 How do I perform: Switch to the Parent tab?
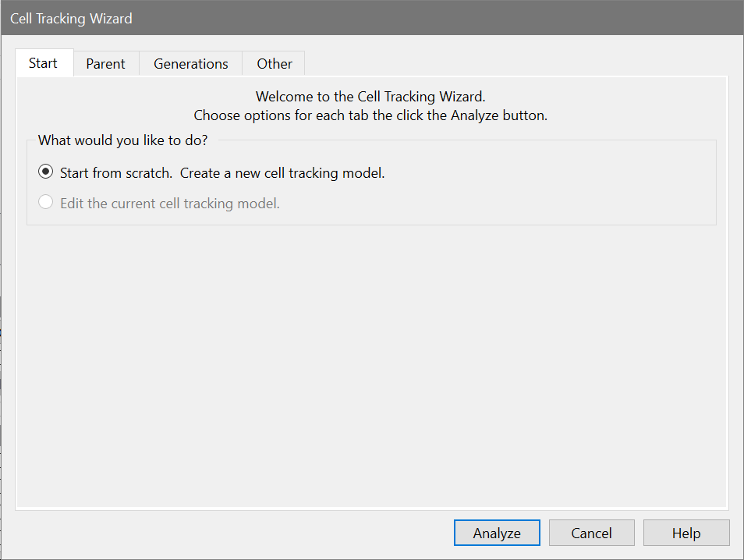tap(105, 64)
